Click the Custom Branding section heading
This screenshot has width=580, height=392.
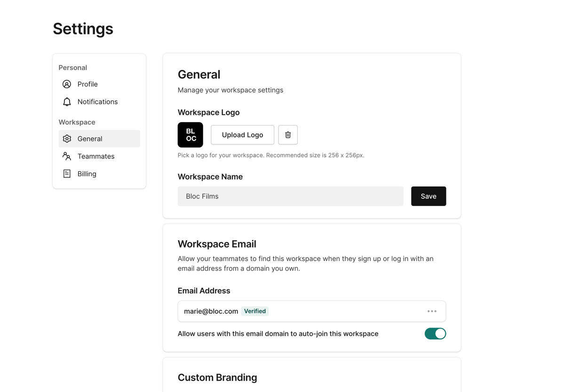tap(217, 377)
